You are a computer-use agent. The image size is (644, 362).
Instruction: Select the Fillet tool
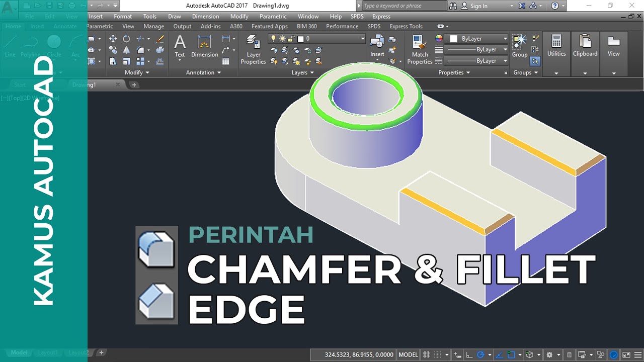[141, 50]
